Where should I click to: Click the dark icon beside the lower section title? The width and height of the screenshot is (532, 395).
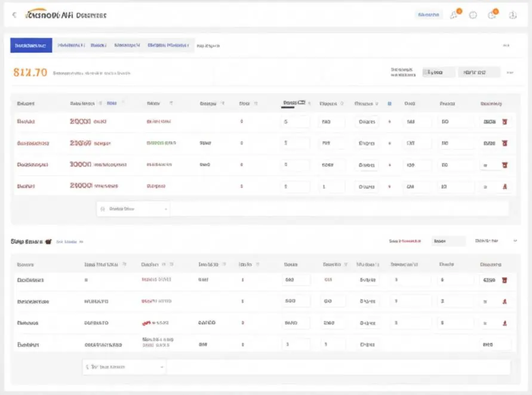(48, 241)
